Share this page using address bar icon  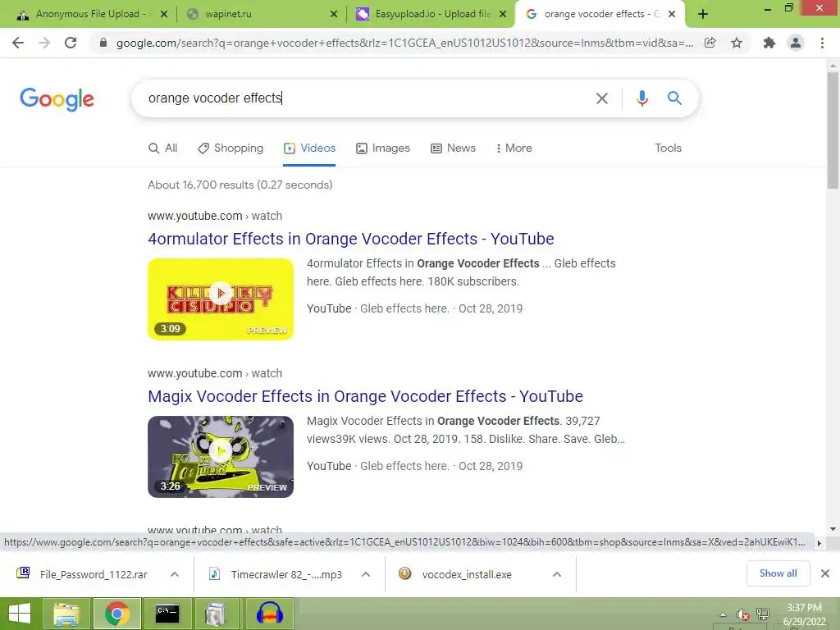pos(710,43)
